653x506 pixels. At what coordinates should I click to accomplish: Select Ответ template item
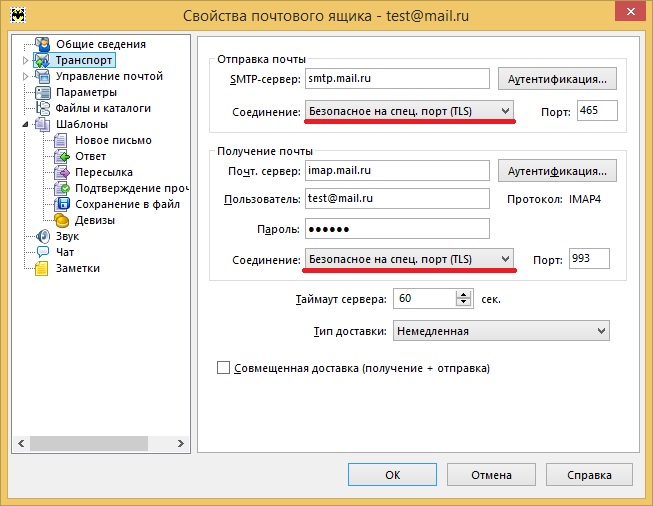click(x=90, y=156)
